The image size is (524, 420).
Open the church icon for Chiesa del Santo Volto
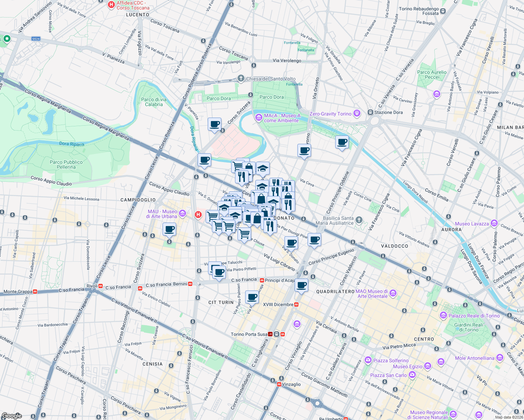[241, 78]
